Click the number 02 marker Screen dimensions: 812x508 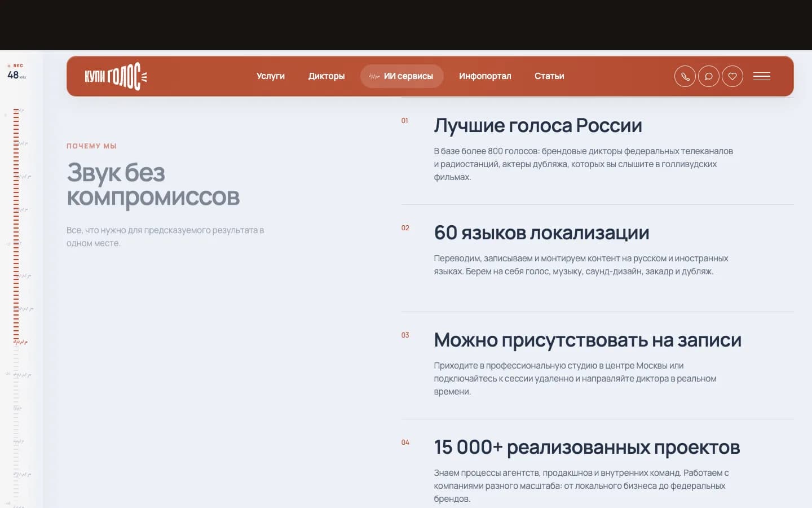point(405,228)
